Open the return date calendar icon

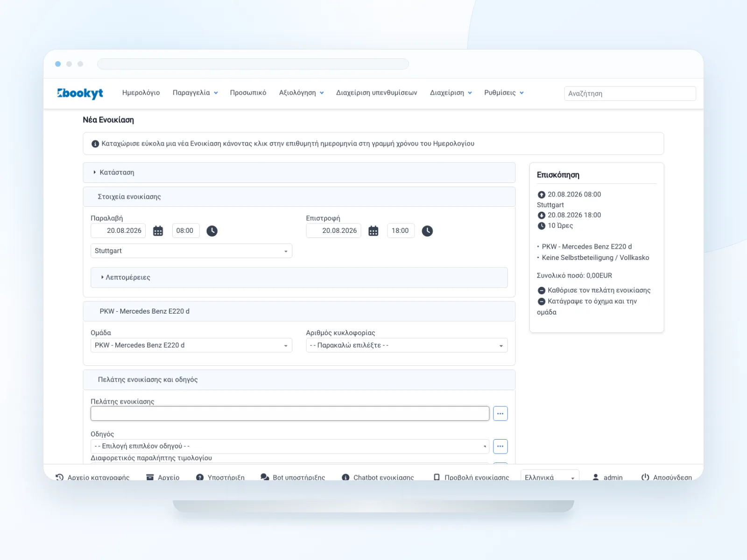pyautogui.click(x=373, y=231)
